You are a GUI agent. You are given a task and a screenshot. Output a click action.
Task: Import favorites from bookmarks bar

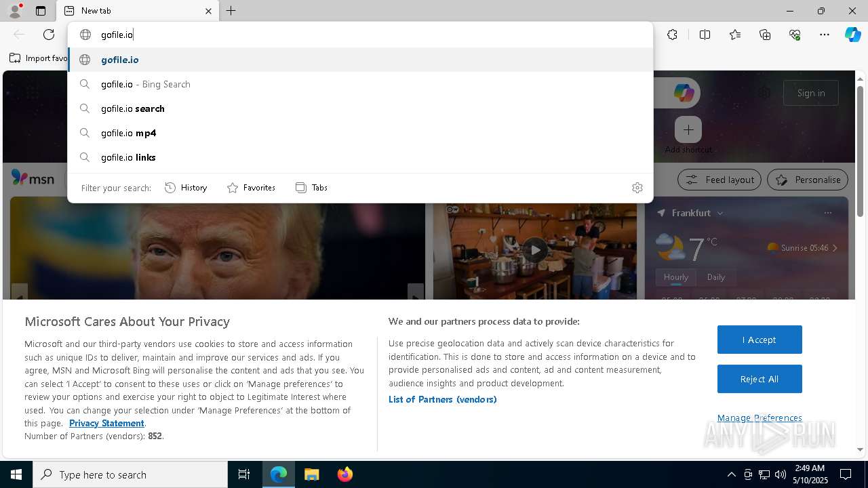click(38, 58)
